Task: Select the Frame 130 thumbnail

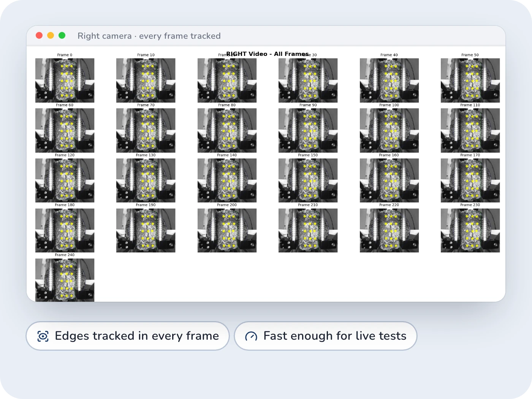Action: 146,180
